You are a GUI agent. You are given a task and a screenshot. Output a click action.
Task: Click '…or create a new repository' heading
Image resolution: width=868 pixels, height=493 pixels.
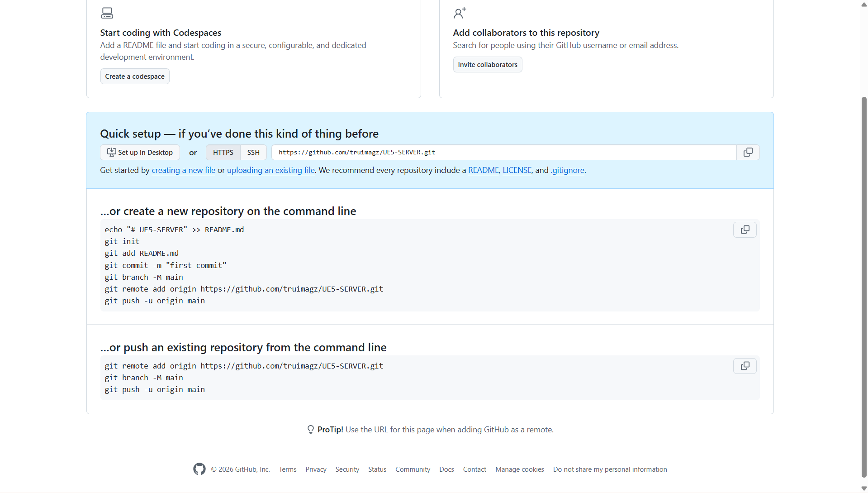click(228, 211)
